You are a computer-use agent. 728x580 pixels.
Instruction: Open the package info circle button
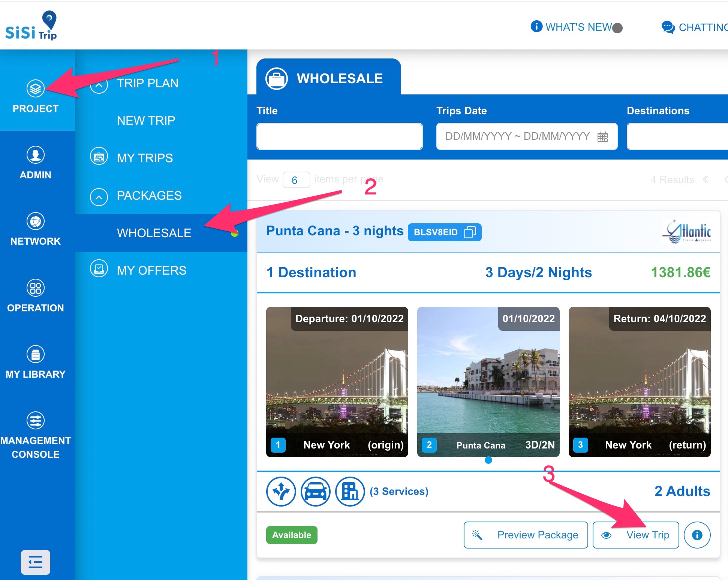pyautogui.click(x=697, y=535)
